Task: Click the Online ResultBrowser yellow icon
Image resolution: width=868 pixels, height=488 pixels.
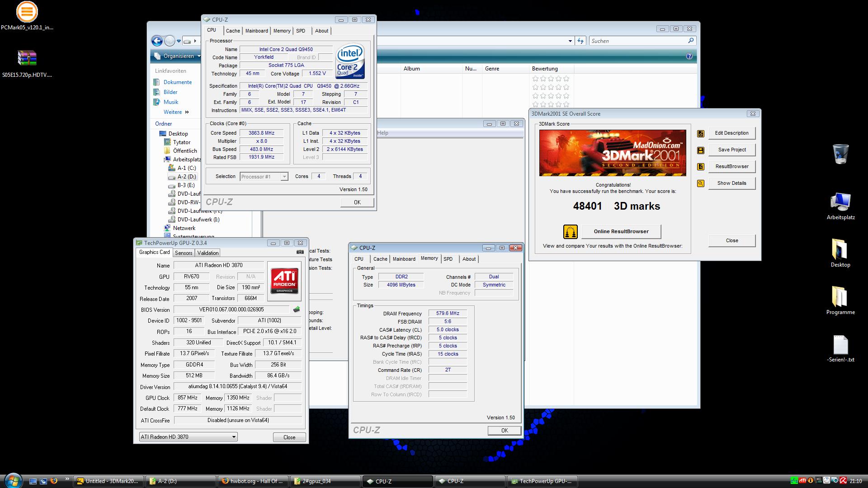Action: [571, 232]
